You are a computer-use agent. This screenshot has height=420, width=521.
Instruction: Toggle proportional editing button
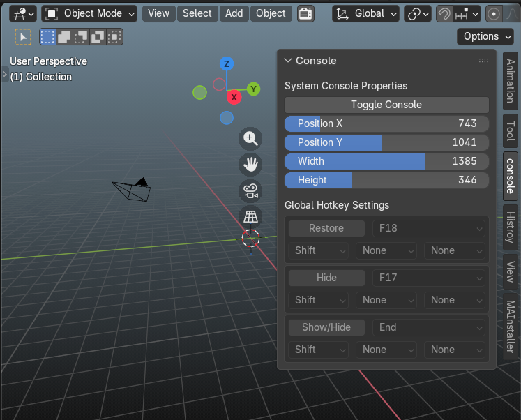(x=493, y=14)
